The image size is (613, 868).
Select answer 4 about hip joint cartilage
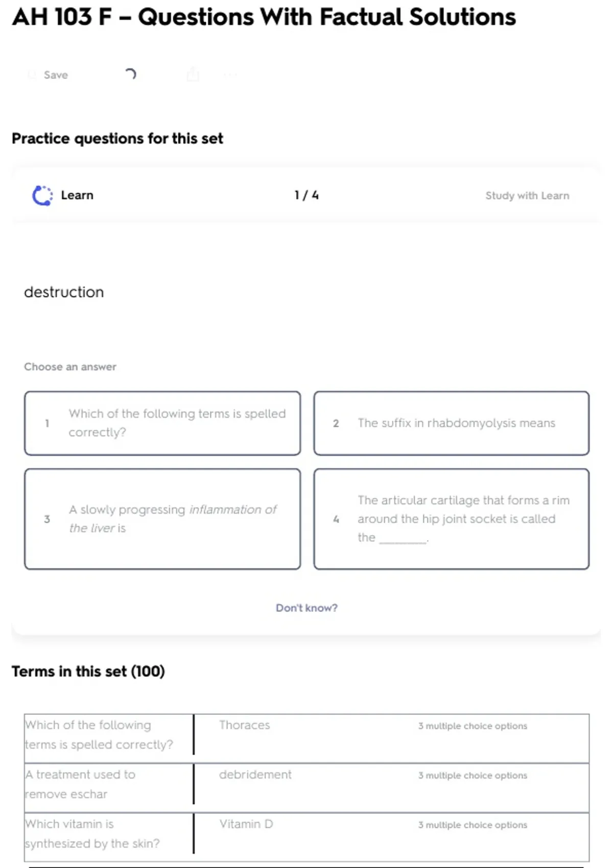[x=451, y=519]
